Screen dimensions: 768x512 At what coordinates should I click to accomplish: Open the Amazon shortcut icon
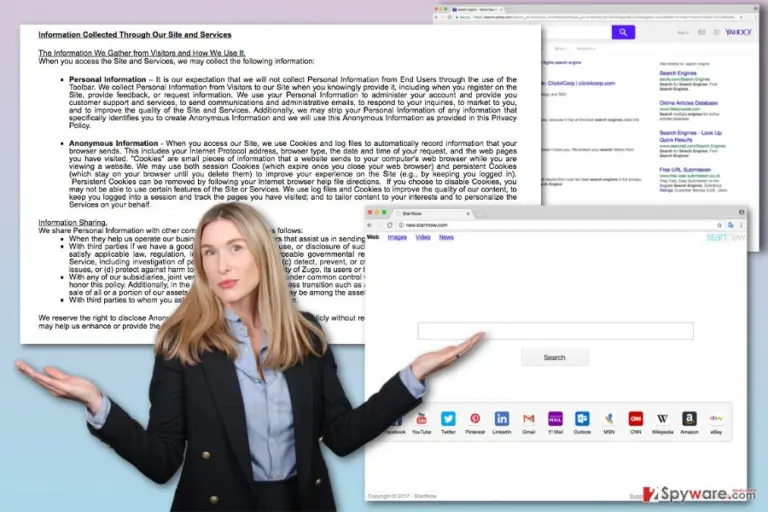[x=689, y=418]
